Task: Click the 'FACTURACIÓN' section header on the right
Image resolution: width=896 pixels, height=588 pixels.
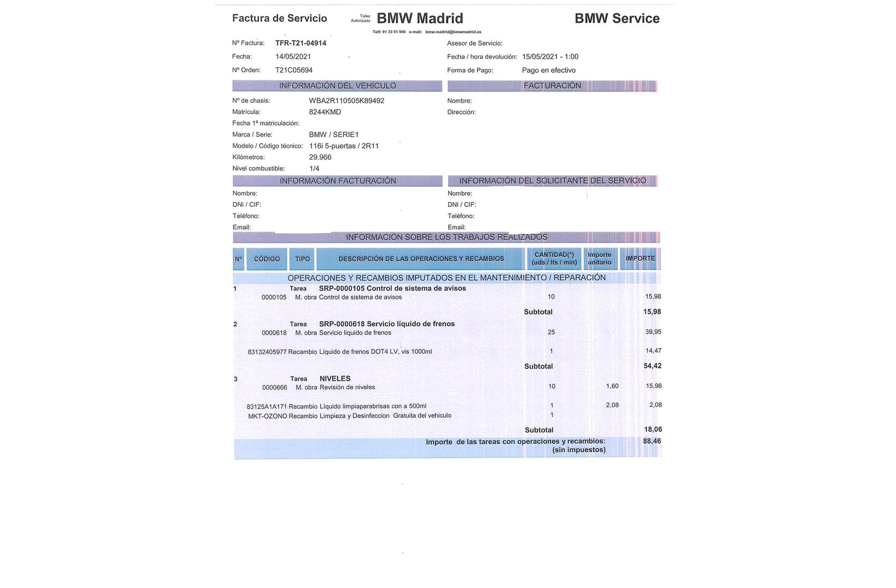Action: (x=552, y=86)
